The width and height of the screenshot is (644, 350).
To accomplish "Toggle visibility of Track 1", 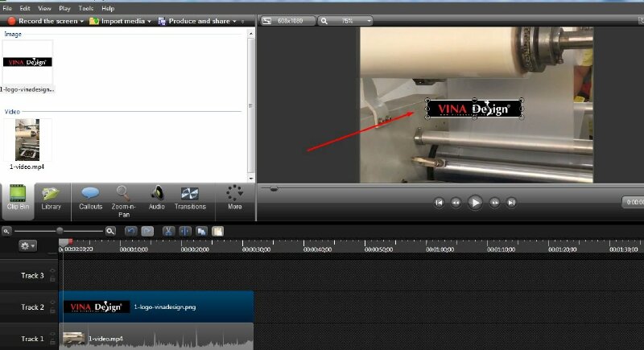I will pos(52,334).
